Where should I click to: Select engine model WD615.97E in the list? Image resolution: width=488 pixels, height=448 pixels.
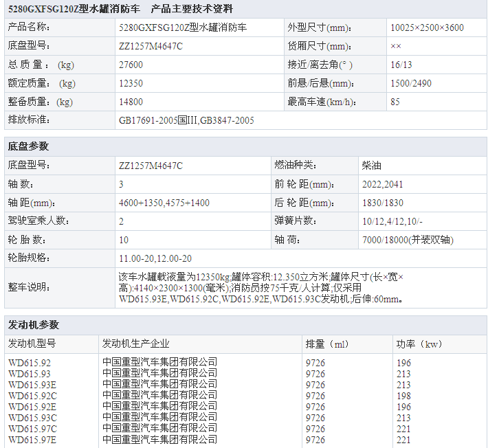click(x=32, y=440)
